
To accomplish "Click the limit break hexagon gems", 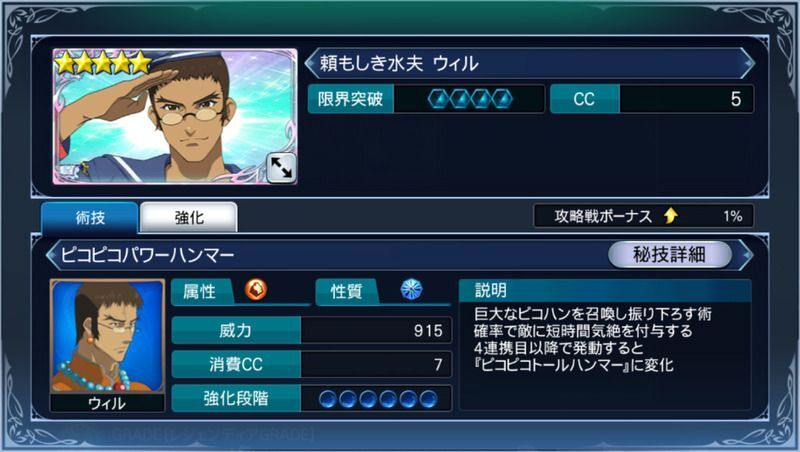I will [470, 99].
